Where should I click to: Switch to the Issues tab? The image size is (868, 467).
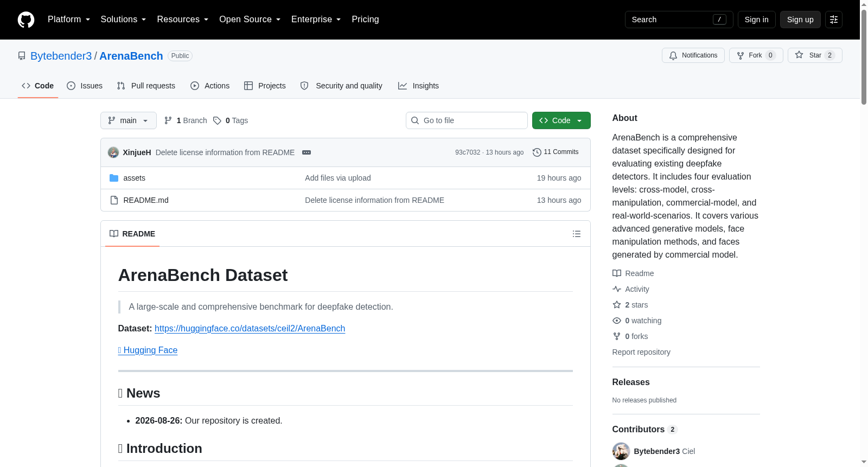pos(85,86)
